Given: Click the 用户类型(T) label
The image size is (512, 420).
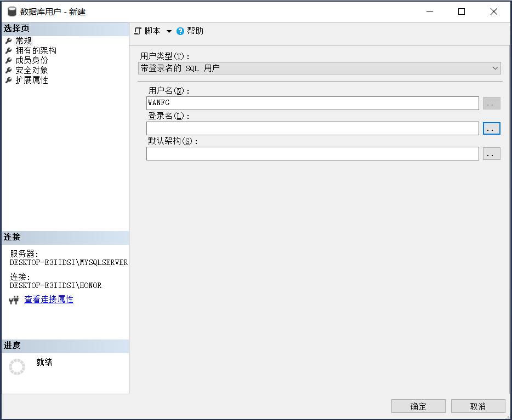Looking at the screenshot, I should click(165, 56).
